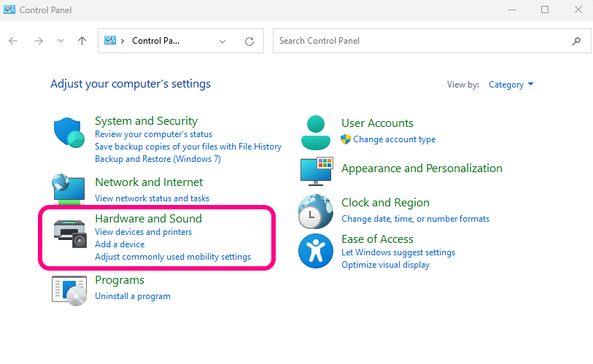Open the address bar history dropdown
The image size is (593, 364).
222,42
